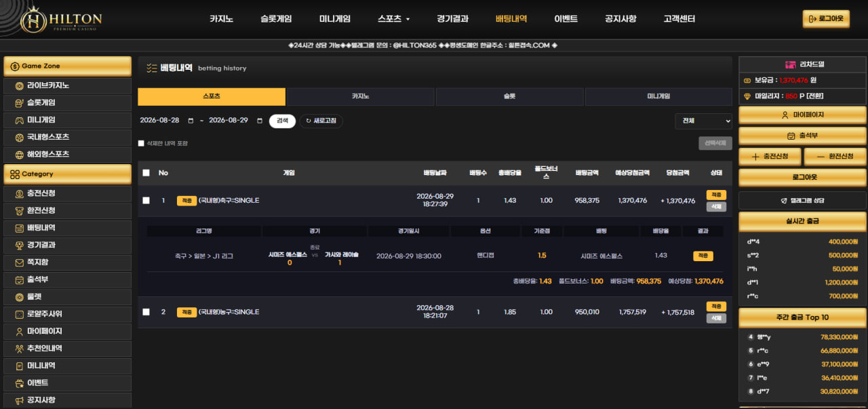The width and height of the screenshot is (868, 409).
Task: Click the 선택삭제 button
Action: click(715, 143)
